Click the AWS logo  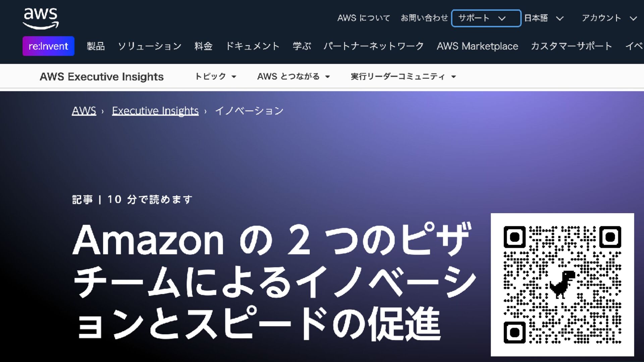pos(41,18)
